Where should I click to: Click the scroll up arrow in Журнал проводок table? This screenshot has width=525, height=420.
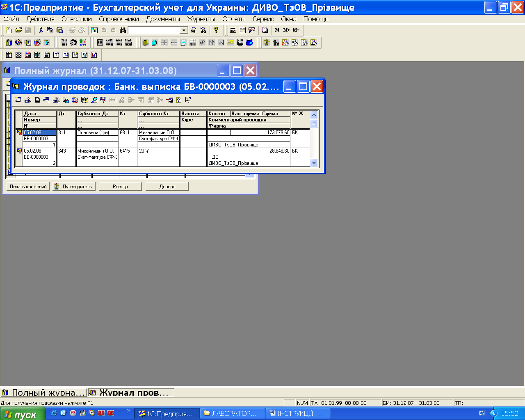point(314,115)
